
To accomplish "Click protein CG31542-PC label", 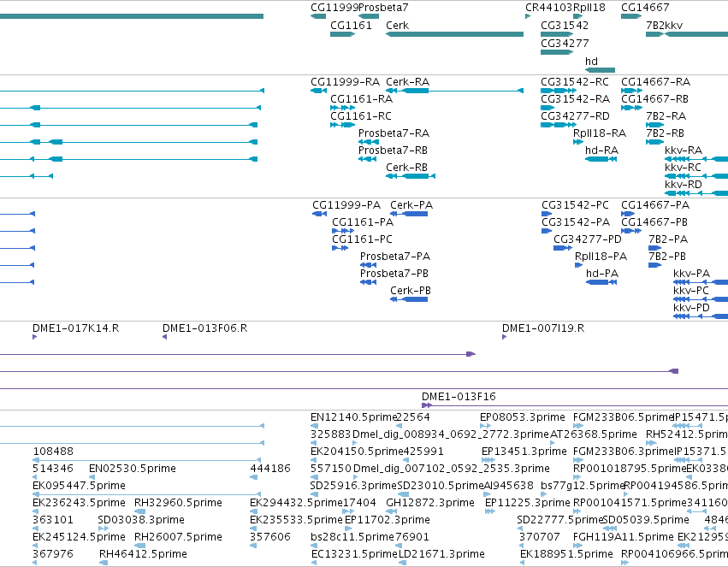I will [x=575, y=205].
